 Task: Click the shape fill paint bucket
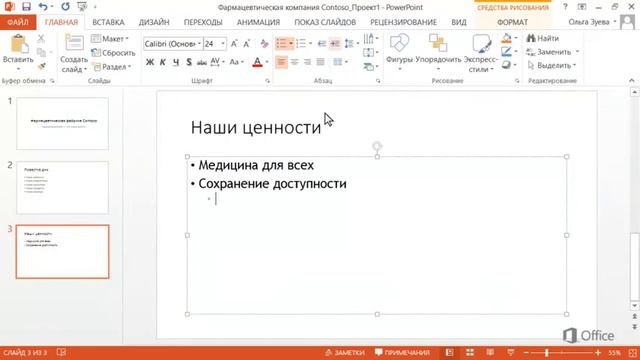[x=507, y=38]
